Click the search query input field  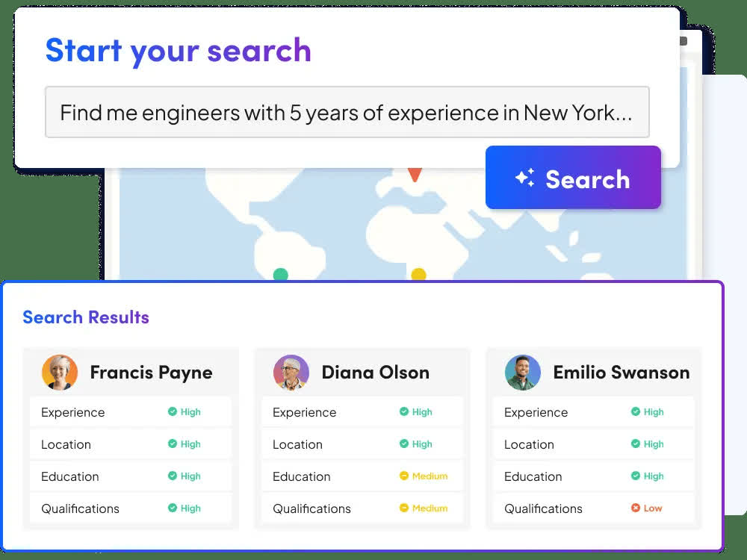[x=347, y=113]
